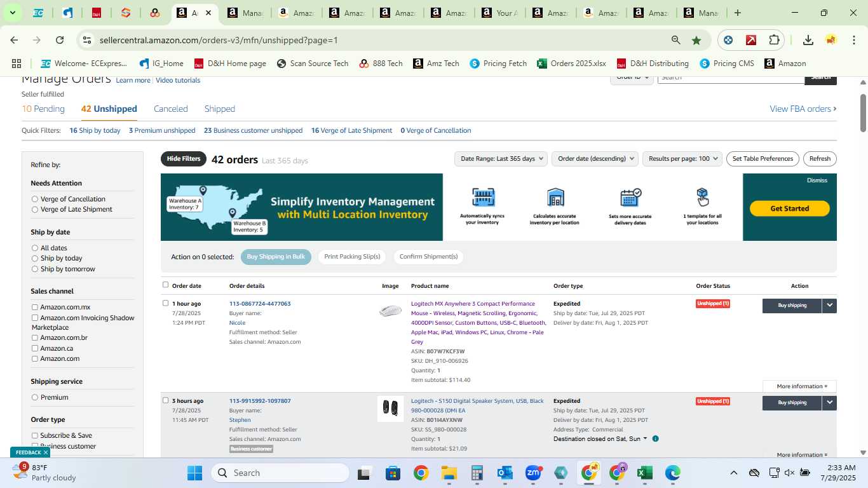Image resolution: width=868 pixels, height=488 pixels.
Task: Expand More information for order 113-0867724-4477063
Action: coord(799,386)
